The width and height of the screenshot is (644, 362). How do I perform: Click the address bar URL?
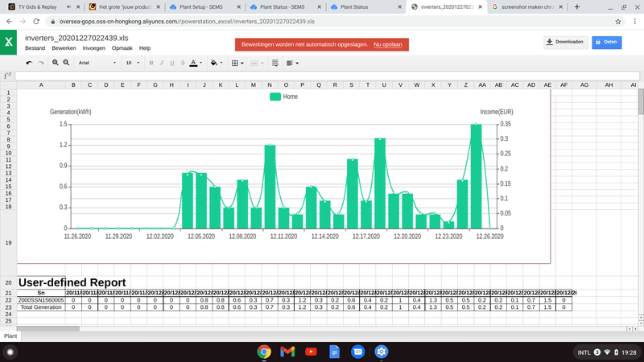point(187,22)
